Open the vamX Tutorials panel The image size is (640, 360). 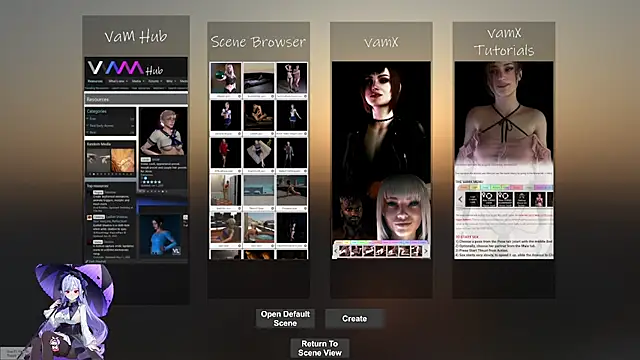click(504, 160)
